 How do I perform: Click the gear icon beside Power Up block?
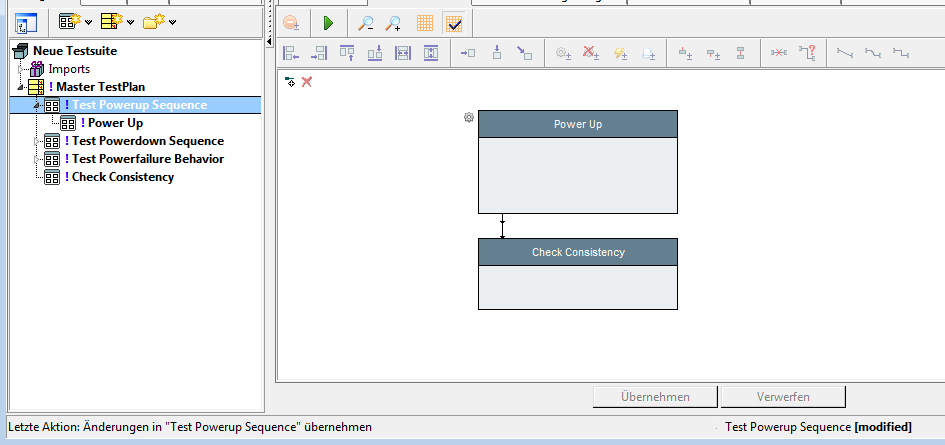tap(468, 118)
